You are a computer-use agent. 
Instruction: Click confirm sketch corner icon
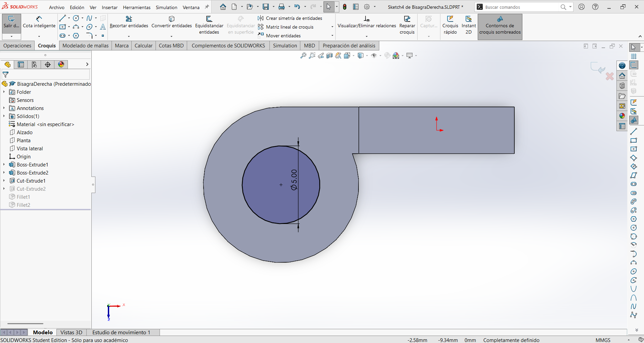(x=598, y=68)
